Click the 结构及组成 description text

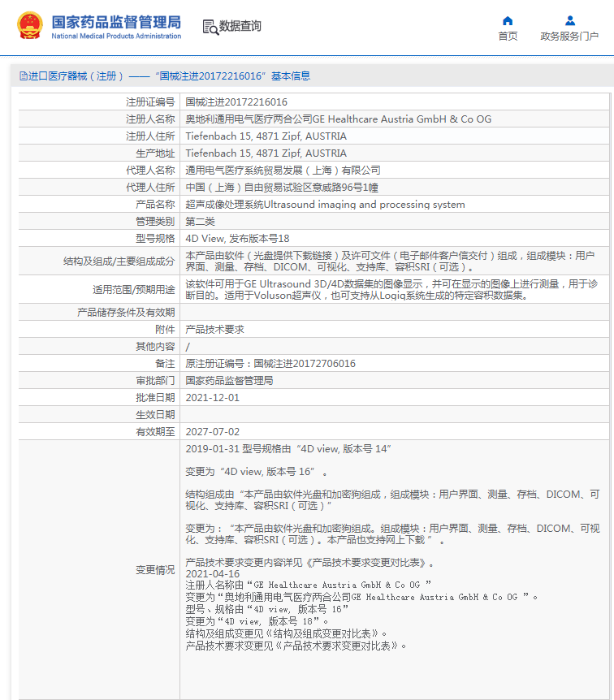(x=390, y=261)
